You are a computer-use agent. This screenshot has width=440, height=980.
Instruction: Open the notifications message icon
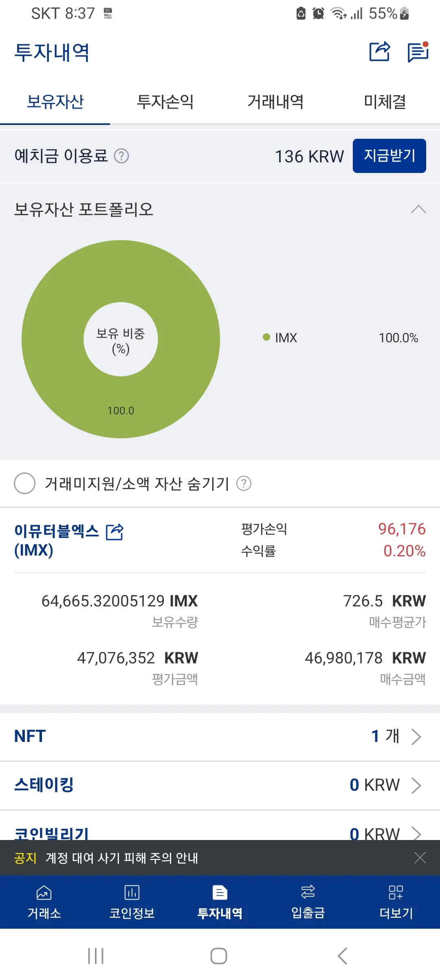click(x=418, y=52)
